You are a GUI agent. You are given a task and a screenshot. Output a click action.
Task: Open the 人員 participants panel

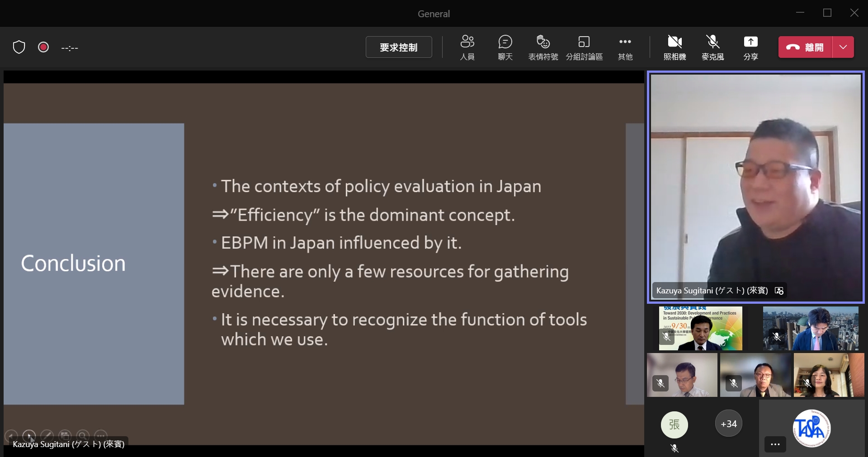467,47
